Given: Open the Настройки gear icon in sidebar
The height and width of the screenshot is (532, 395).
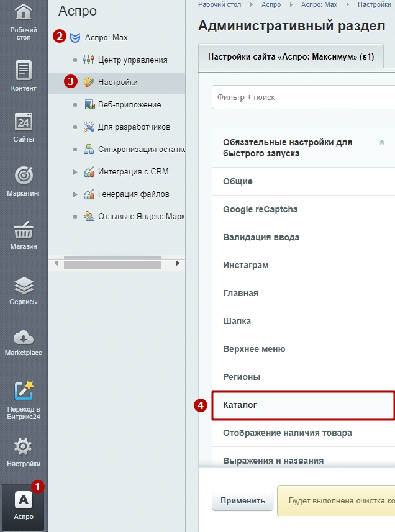Looking at the screenshot, I should click(23, 446).
